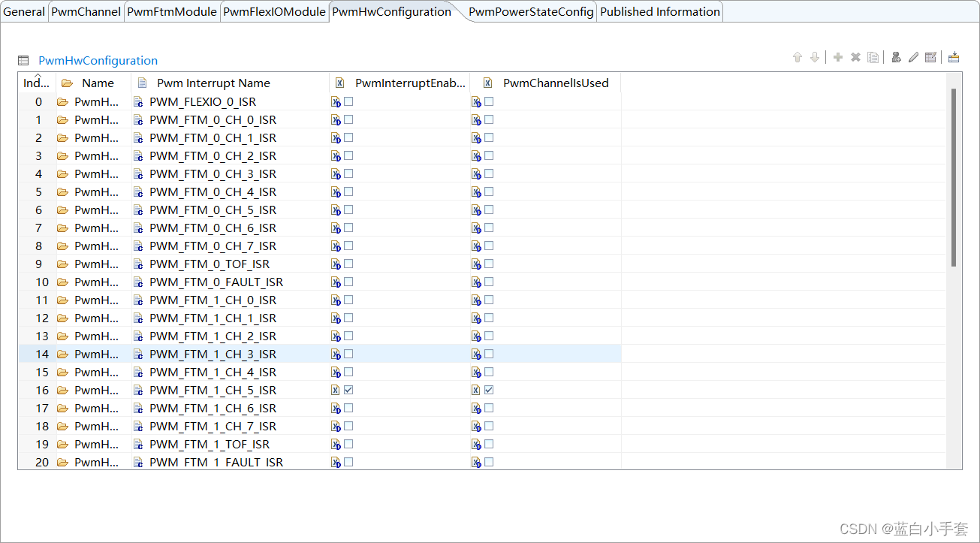Select the PwmHwConfiguration tab
The width and height of the screenshot is (980, 543).
392,12
